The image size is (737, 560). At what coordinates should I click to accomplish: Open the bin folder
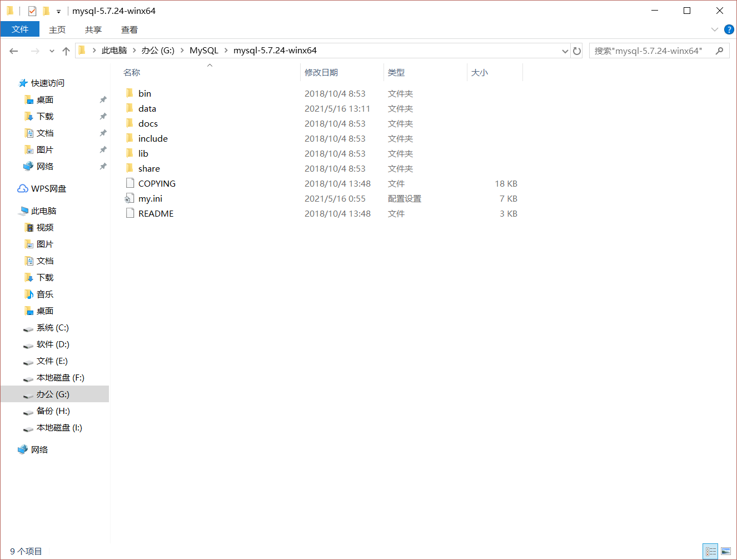(x=145, y=93)
